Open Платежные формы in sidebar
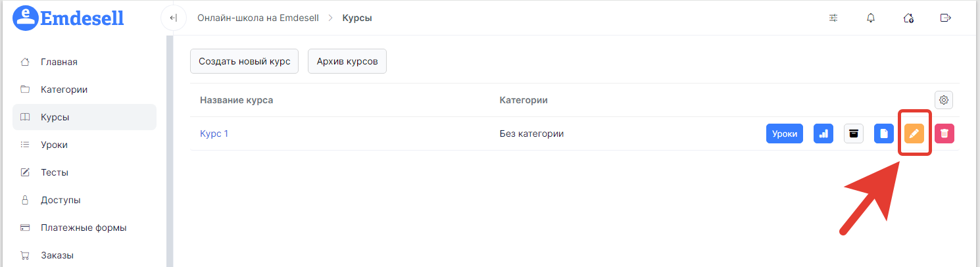 [85, 228]
